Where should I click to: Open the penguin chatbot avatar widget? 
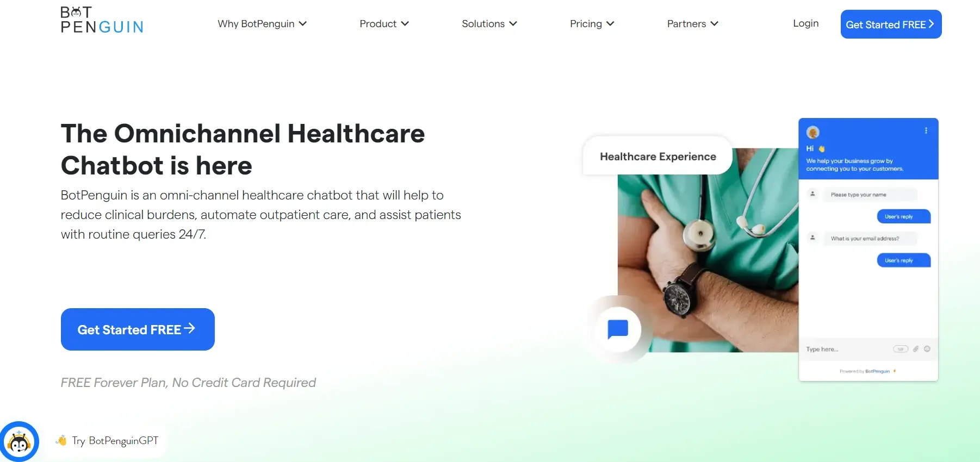tap(19, 441)
